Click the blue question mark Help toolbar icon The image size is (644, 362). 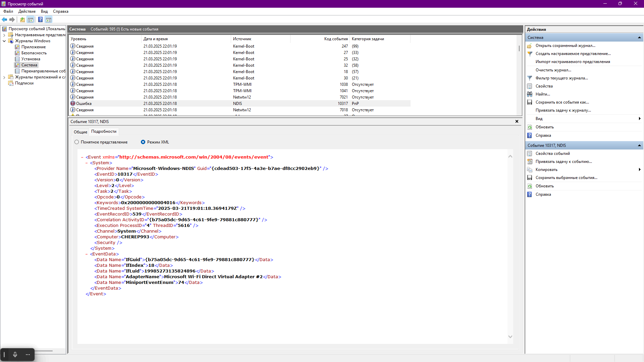(x=40, y=19)
